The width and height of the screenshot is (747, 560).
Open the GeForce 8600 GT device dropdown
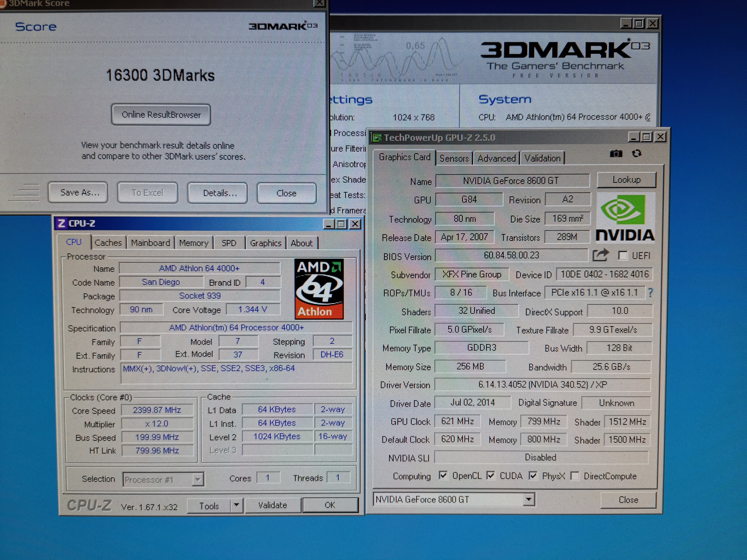529,499
